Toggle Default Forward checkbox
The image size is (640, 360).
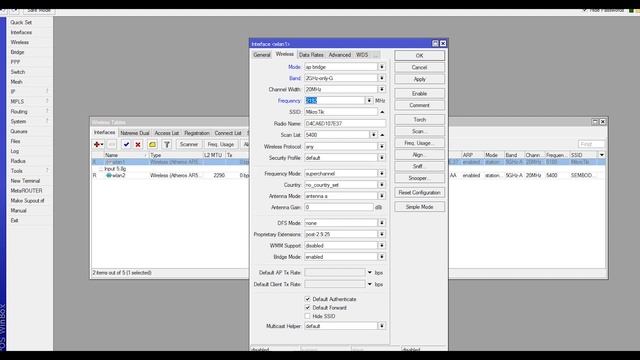point(307,308)
